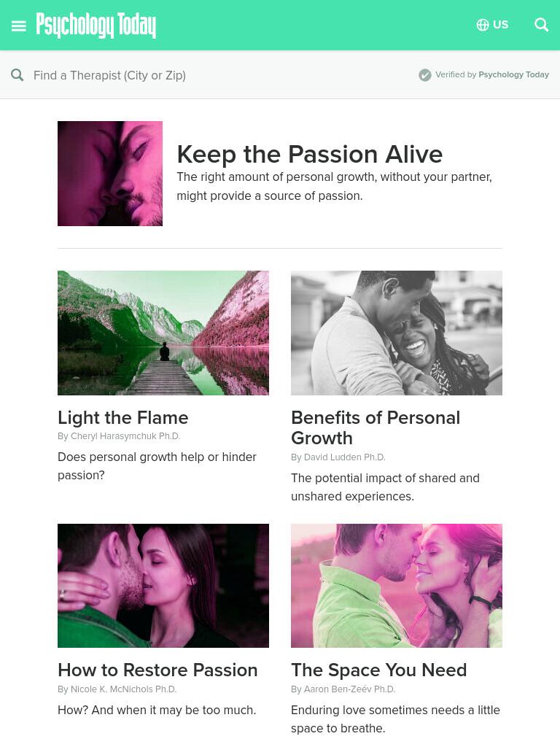The width and height of the screenshot is (560, 747).
Task: Click the laughing couple article image
Action: (x=397, y=333)
